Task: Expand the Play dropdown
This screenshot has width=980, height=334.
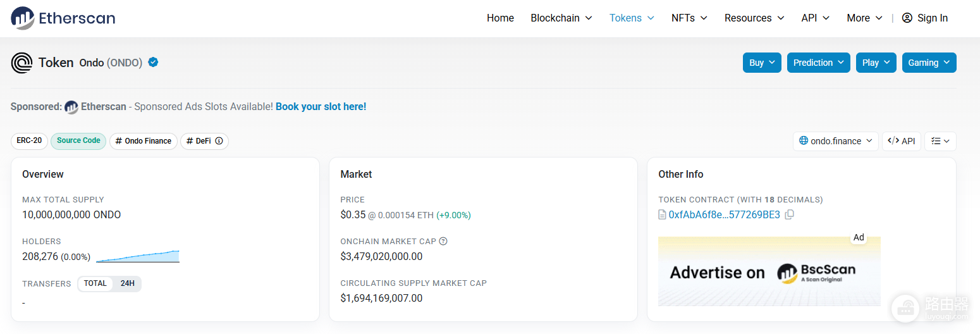Action: click(876, 63)
